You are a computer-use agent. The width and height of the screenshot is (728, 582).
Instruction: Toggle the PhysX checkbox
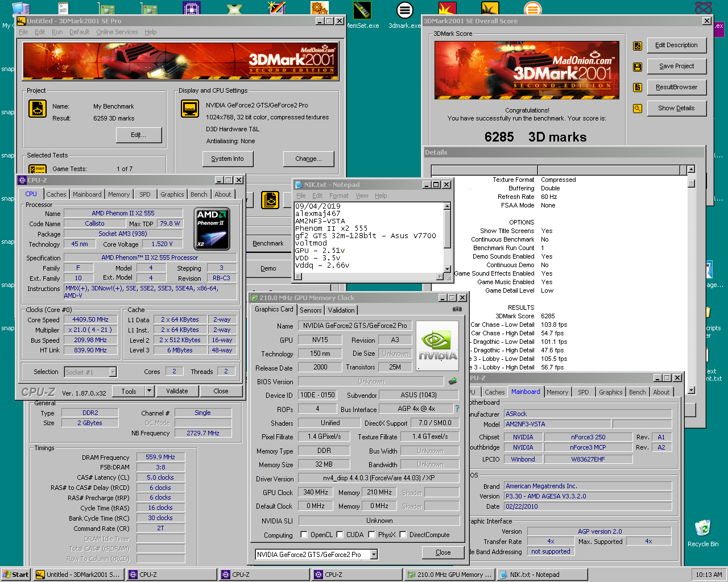(372, 535)
